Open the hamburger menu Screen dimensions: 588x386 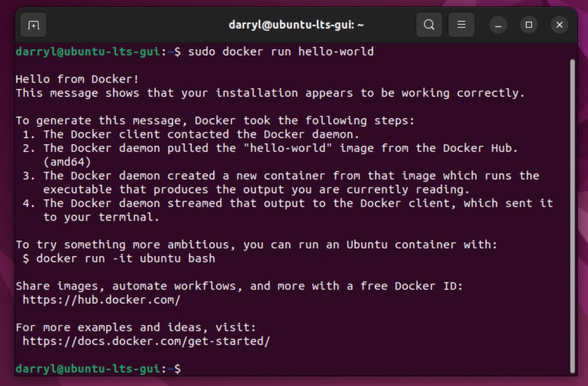(x=461, y=25)
